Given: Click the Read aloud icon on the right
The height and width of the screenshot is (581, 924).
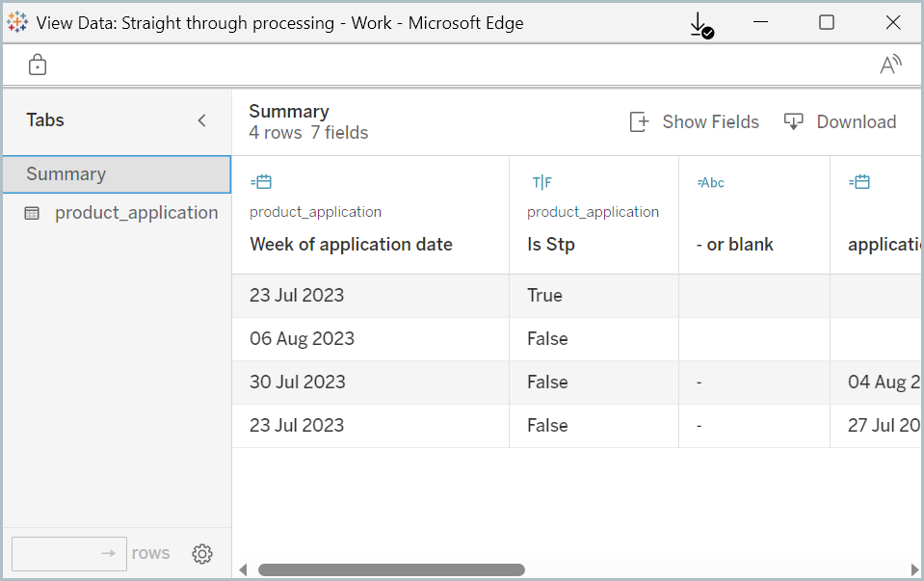Looking at the screenshot, I should (x=890, y=64).
